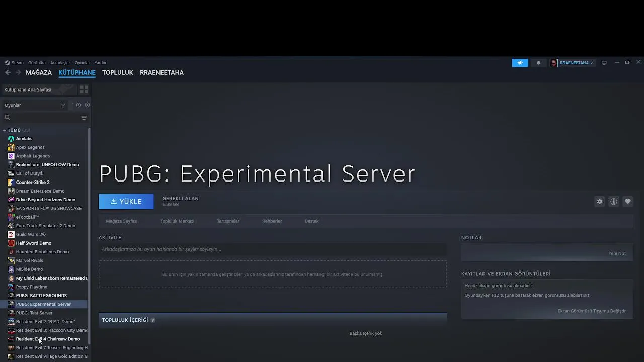The height and width of the screenshot is (362, 644).
Task: Click the Apex Legends game icon
Action: pyautogui.click(x=11, y=147)
